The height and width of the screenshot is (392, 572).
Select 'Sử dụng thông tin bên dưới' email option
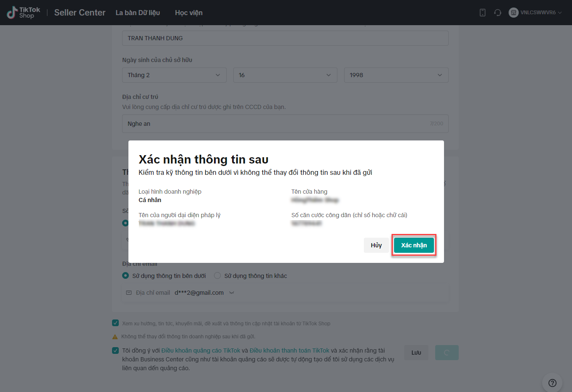(125, 276)
